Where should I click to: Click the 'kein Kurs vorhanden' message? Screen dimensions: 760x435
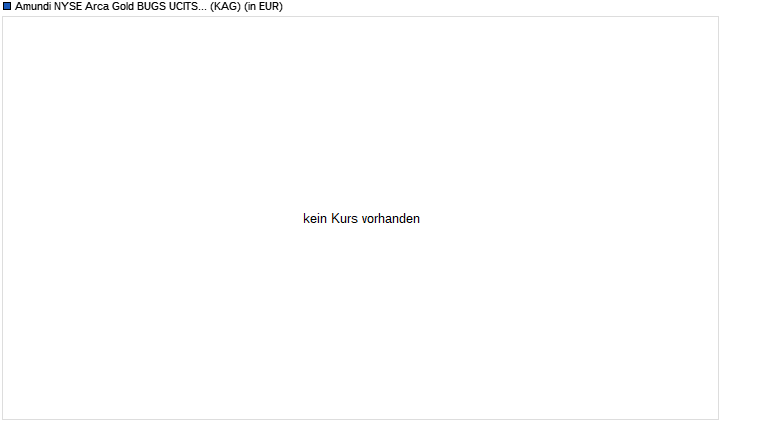pyautogui.click(x=362, y=219)
